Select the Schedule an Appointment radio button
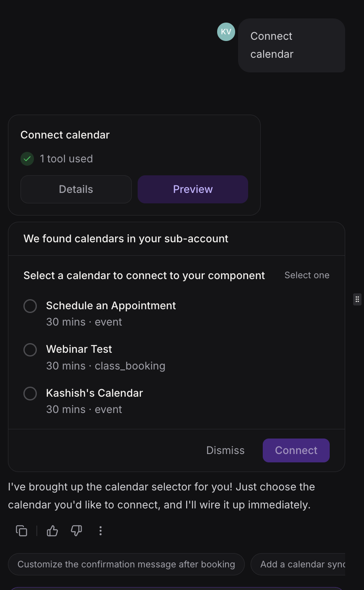 pos(30,306)
